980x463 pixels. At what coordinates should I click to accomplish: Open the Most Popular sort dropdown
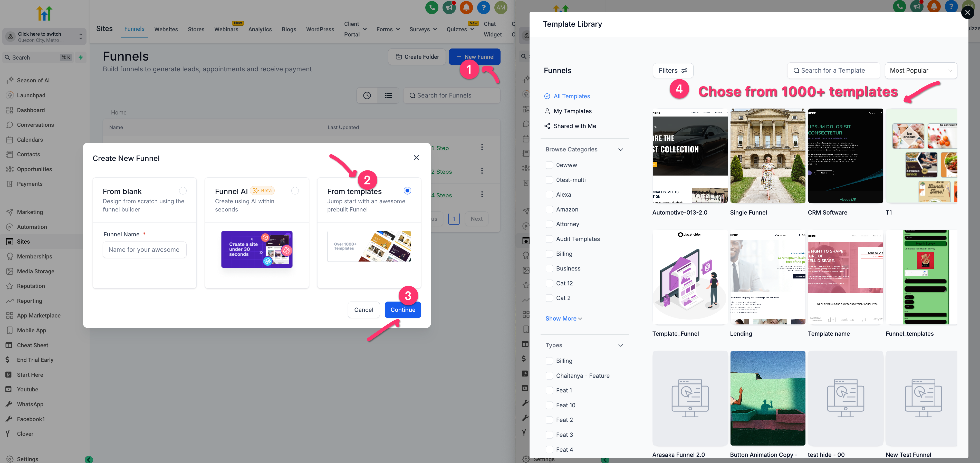[x=921, y=71]
